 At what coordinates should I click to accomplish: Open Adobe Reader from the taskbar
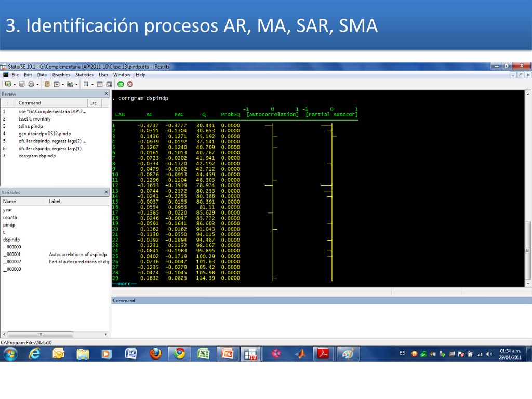coord(323,354)
